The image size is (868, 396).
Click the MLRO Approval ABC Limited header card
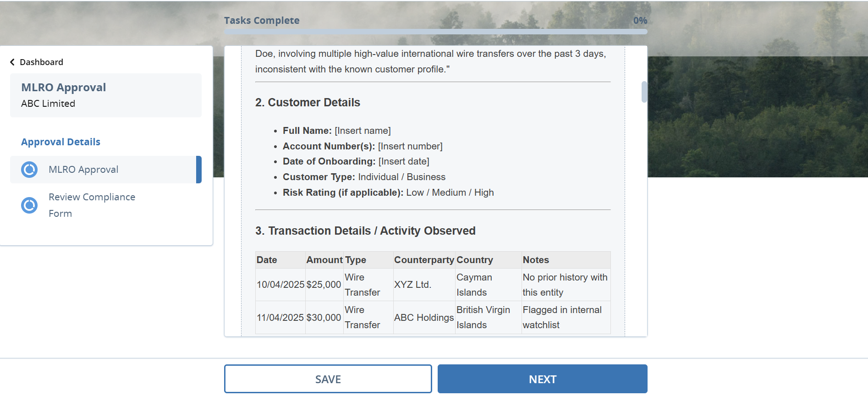click(x=106, y=95)
